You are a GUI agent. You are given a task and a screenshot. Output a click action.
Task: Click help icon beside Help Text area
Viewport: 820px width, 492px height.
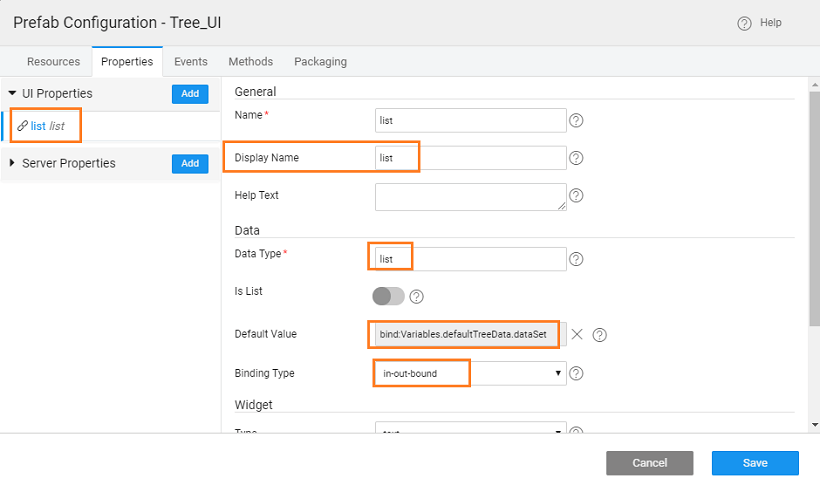click(576, 196)
